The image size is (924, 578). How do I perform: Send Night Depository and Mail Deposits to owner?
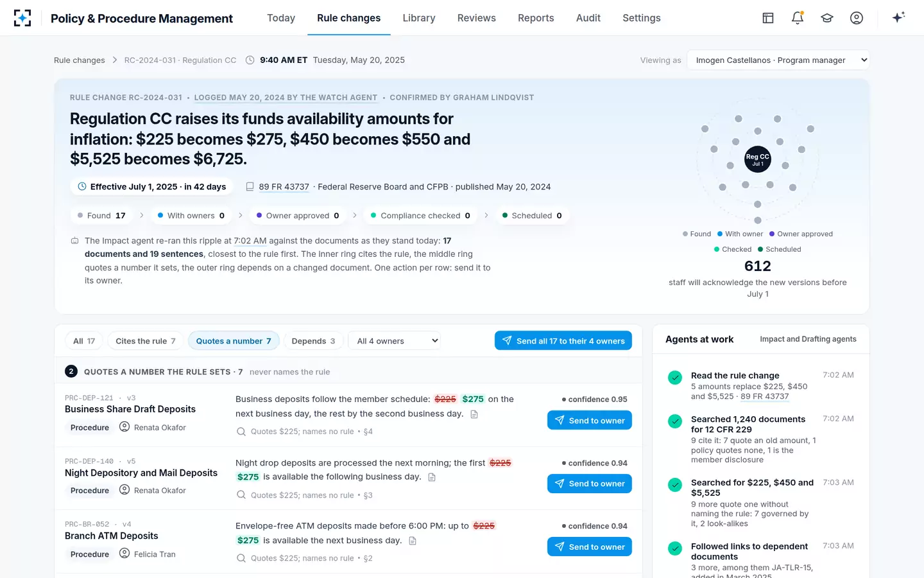(x=590, y=484)
